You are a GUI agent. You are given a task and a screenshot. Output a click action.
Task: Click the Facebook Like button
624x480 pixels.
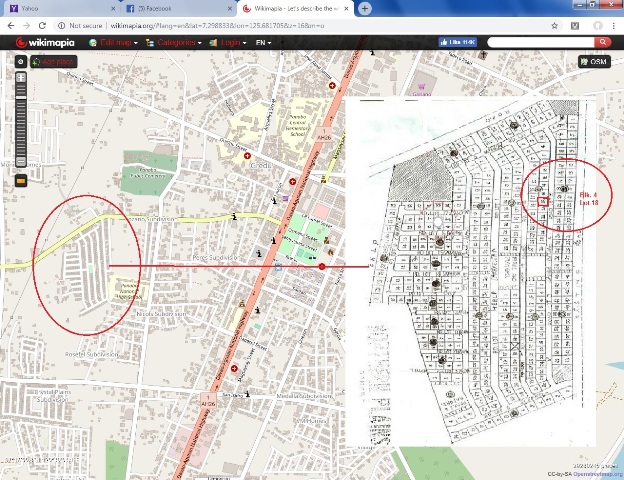(x=456, y=43)
